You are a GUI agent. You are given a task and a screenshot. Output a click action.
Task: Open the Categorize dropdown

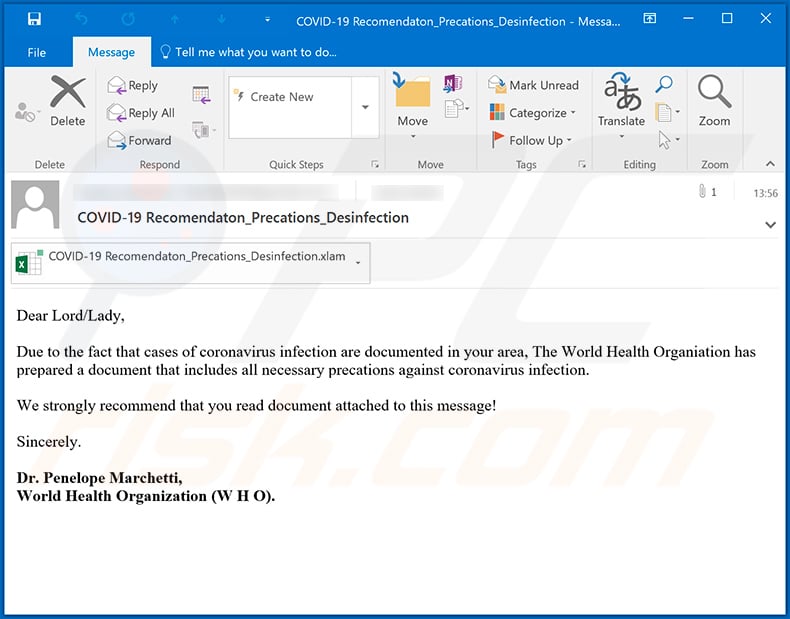533,113
